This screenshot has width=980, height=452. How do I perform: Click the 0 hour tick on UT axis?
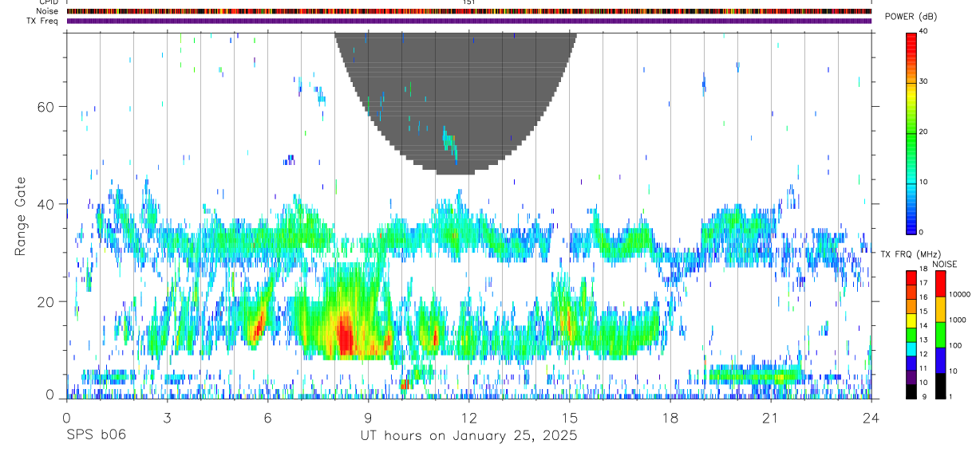coord(67,416)
